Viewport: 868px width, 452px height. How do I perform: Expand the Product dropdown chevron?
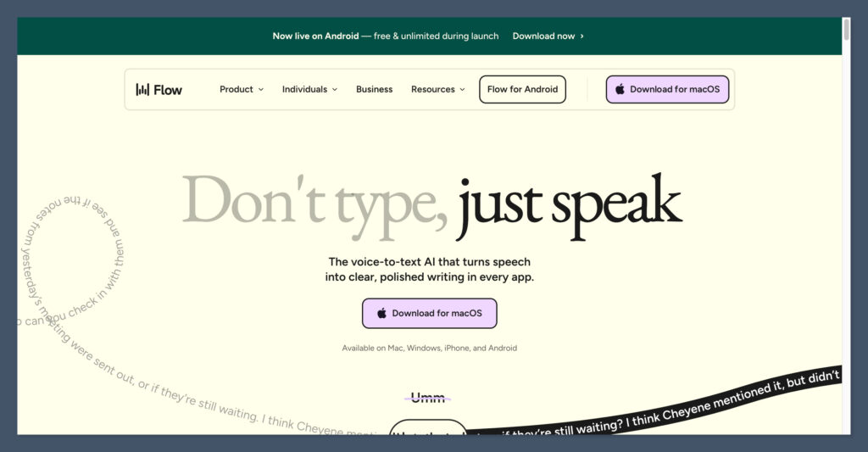click(261, 90)
